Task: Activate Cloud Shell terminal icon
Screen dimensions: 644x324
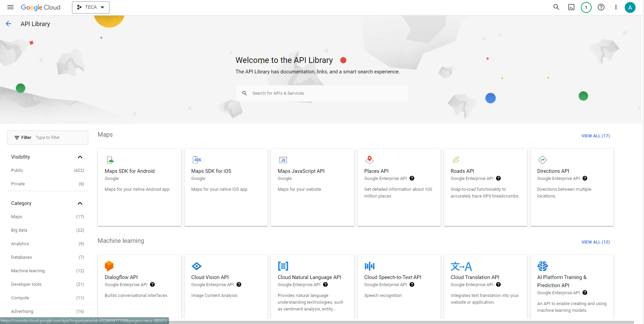Action: pyautogui.click(x=571, y=7)
